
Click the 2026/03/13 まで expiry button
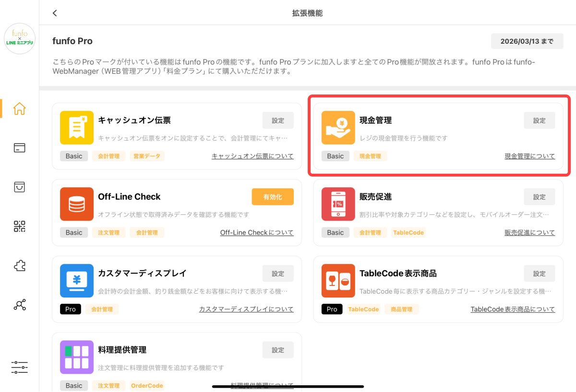(x=527, y=41)
